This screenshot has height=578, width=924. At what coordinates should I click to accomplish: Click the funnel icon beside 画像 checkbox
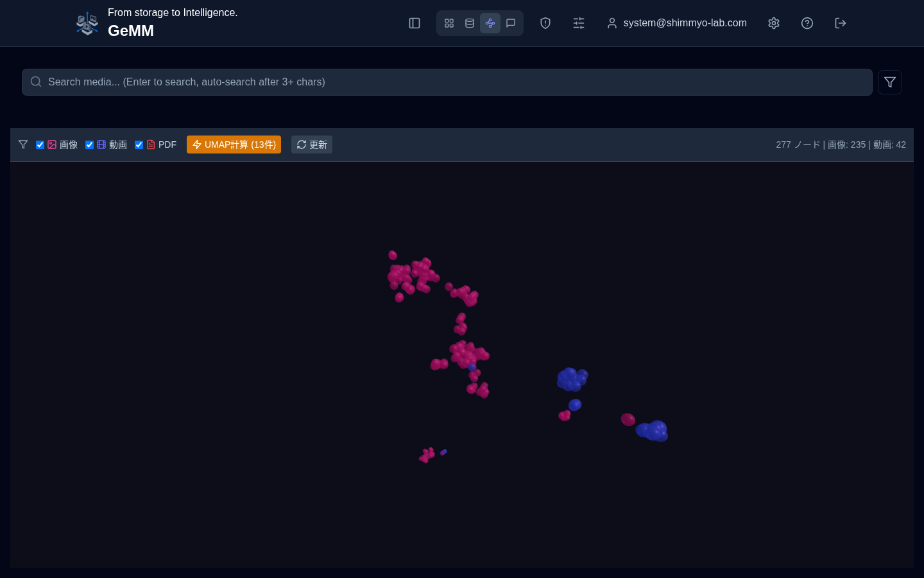point(23,144)
